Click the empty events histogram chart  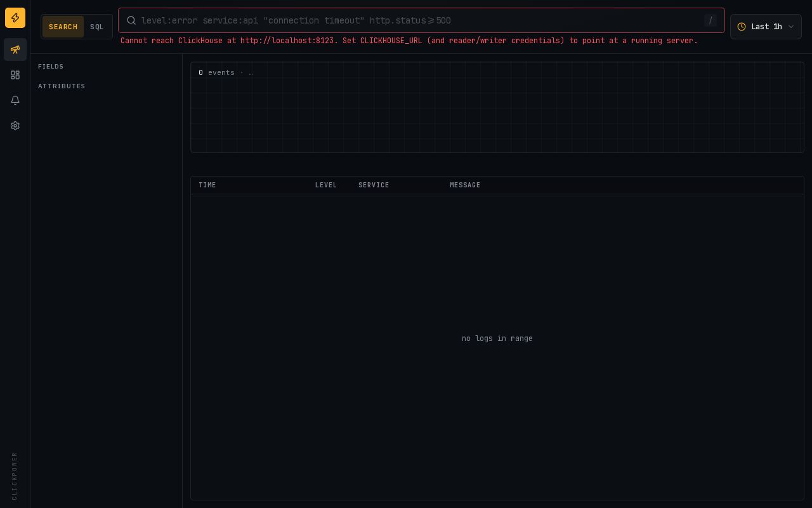point(497,107)
